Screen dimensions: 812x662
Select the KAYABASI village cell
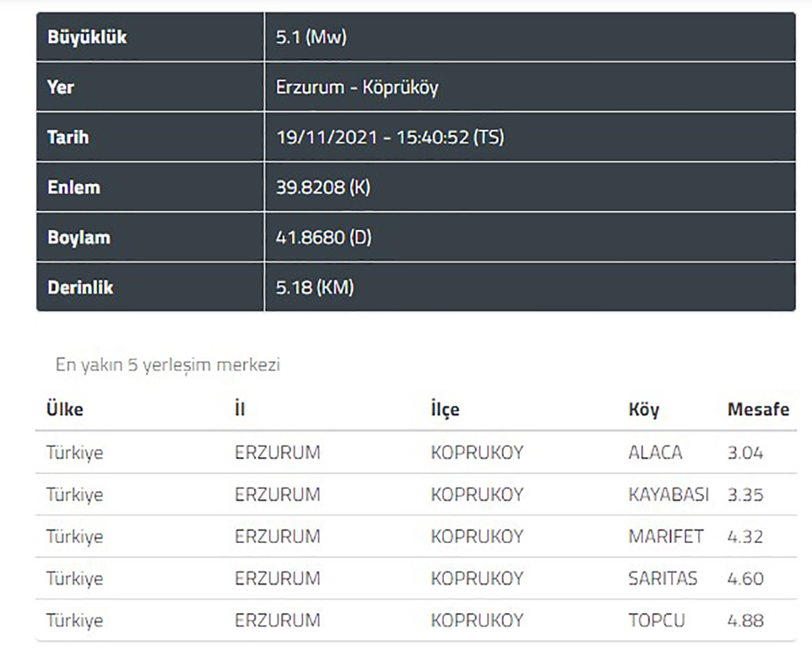point(668,495)
